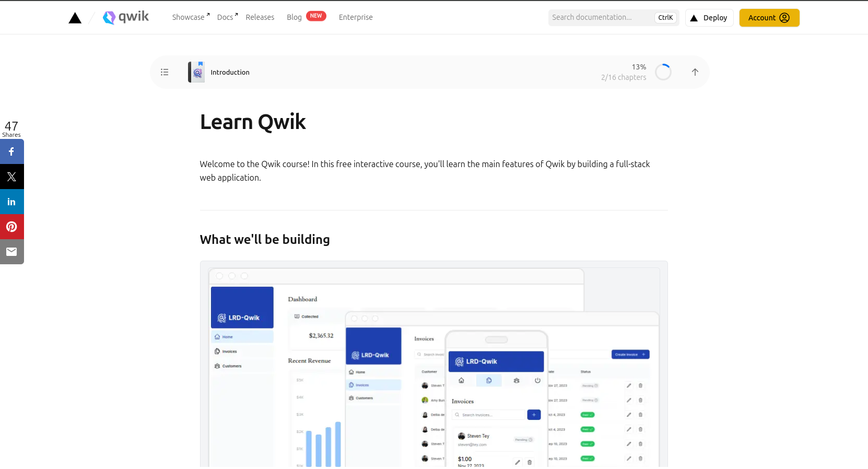Viewport: 868px width, 469px height.
Task: Share the page on Pinterest
Action: coord(12,227)
